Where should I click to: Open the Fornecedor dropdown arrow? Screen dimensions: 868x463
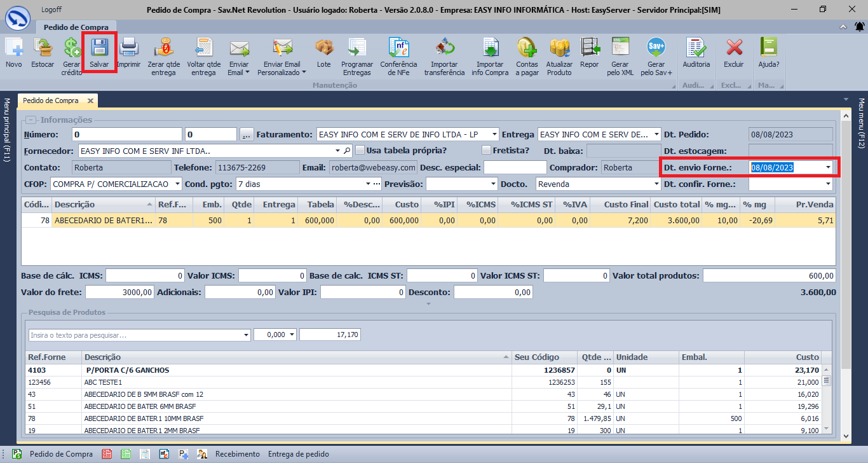[338, 151]
